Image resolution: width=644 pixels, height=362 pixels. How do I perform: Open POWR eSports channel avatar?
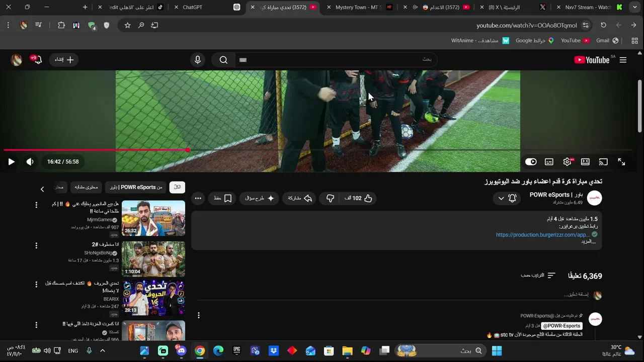(595, 198)
